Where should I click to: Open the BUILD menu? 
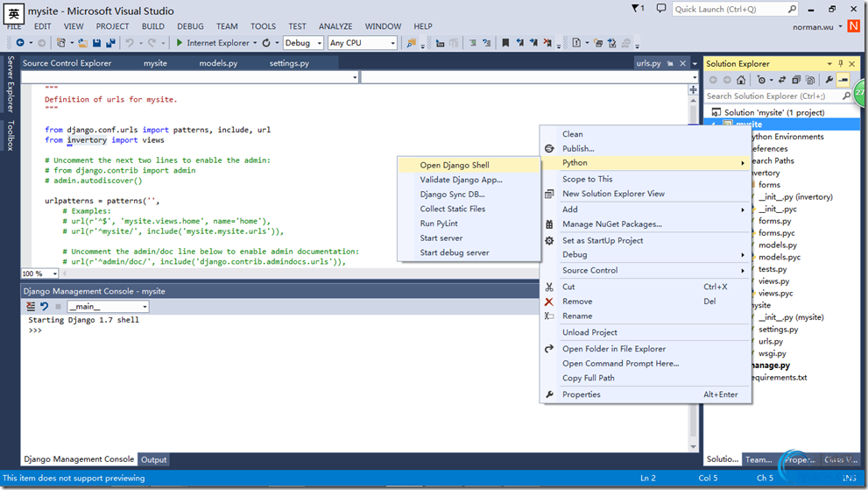[152, 26]
